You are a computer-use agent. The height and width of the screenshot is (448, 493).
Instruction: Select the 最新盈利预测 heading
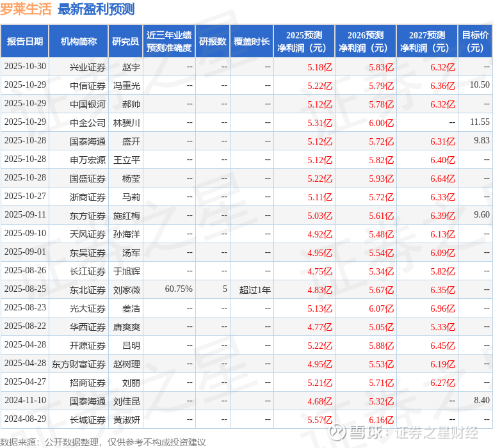point(96,9)
